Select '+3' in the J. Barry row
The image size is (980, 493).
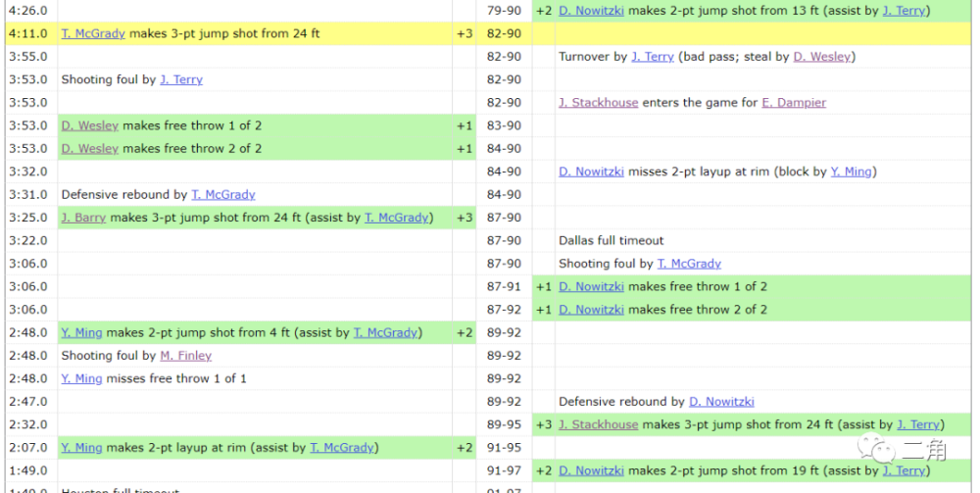tap(465, 218)
